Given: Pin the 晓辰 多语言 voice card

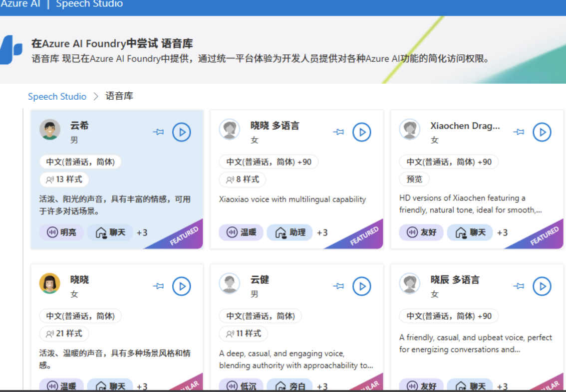Looking at the screenshot, I should (519, 286).
